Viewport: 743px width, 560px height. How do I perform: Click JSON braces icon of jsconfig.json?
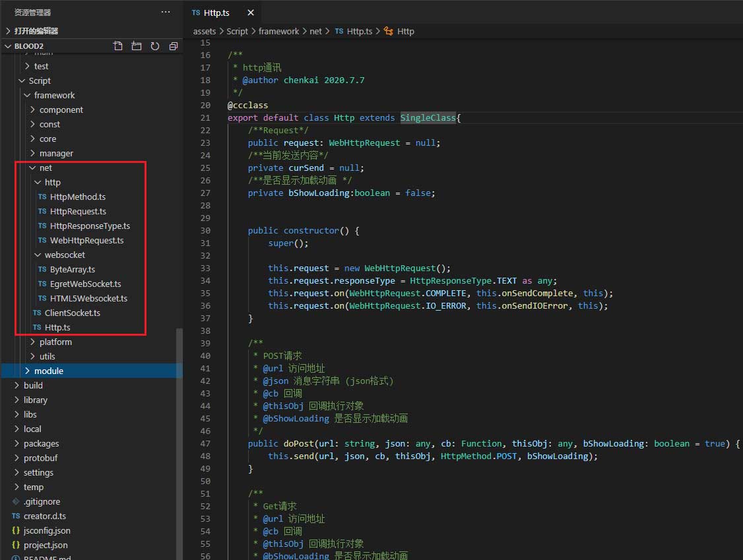click(16, 530)
